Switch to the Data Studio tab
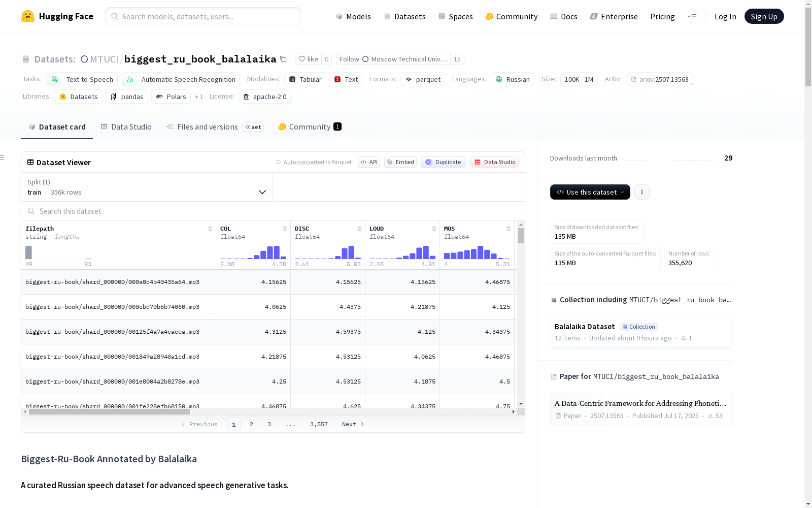Screen dimensions: 812x508 pos(126,127)
